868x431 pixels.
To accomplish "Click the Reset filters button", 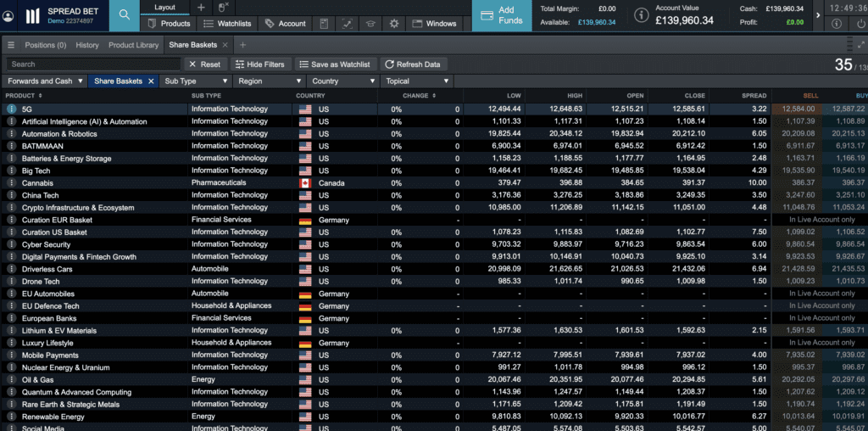I will [x=204, y=64].
